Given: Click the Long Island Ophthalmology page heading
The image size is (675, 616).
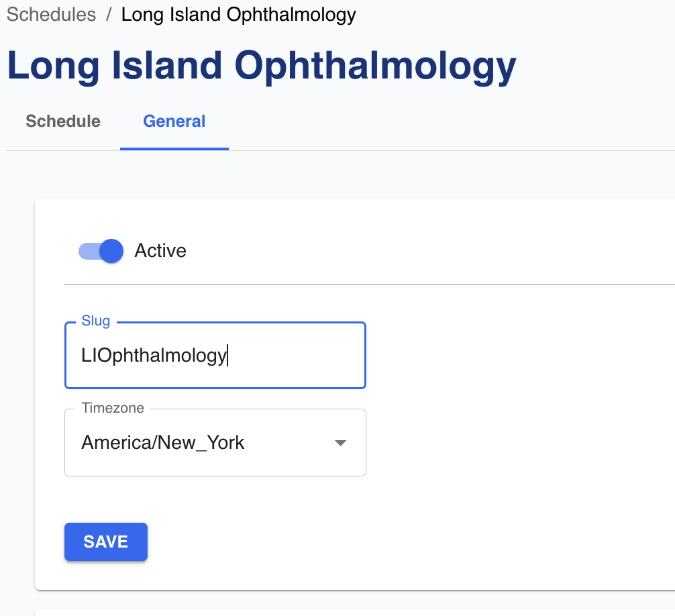Looking at the screenshot, I should pyautogui.click(x=262, y=66).
